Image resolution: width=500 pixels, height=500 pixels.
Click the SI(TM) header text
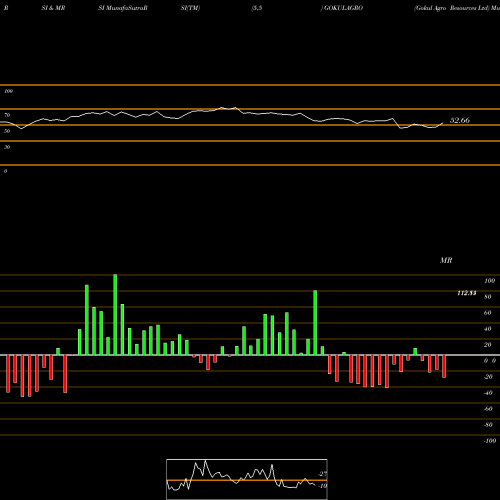point(190,8)
